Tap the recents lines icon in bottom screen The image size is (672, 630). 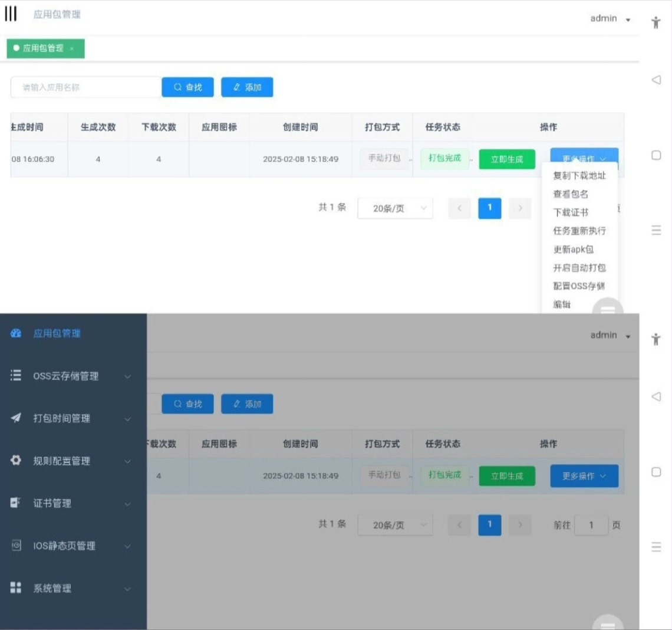pos(656,547)
